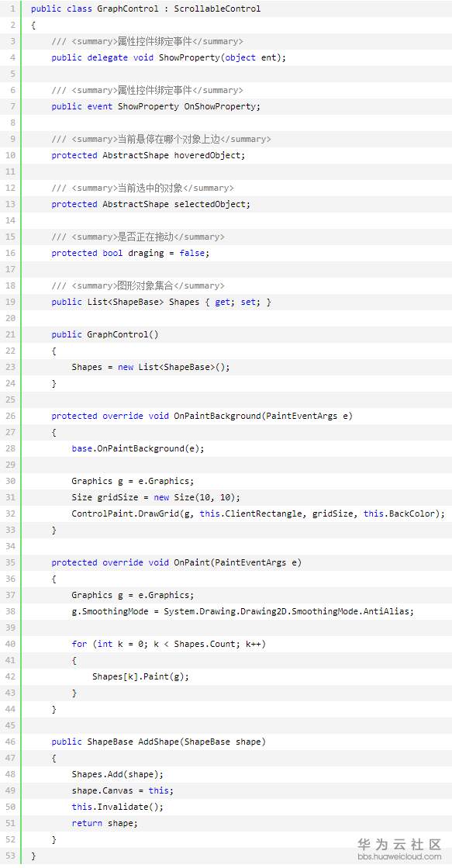
Task: Click the 'protected bool draging = false;' line
Action: tap(130, 253)
